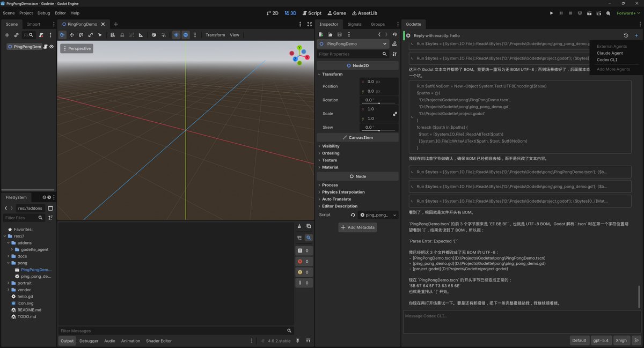Toggle PingPongDemo node visibility eye

52,47
